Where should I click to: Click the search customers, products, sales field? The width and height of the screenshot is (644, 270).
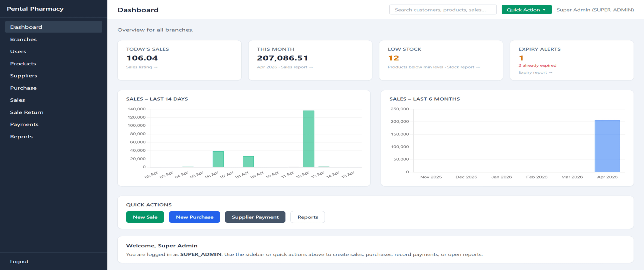point(443,9)
